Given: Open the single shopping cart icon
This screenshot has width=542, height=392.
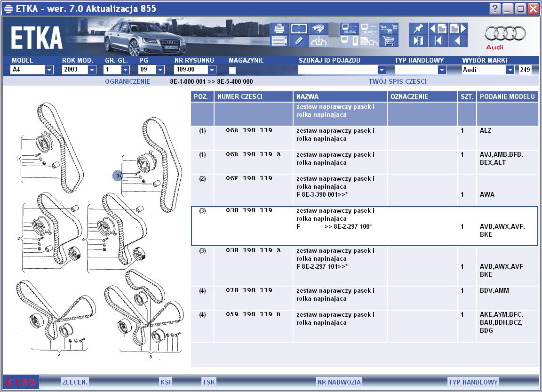Looking at the screenshot, I should click(x=389, y=41).
